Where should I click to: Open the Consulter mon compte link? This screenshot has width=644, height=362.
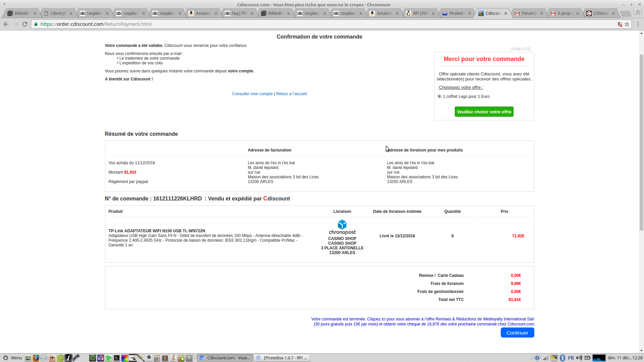[x=252, y=94]
